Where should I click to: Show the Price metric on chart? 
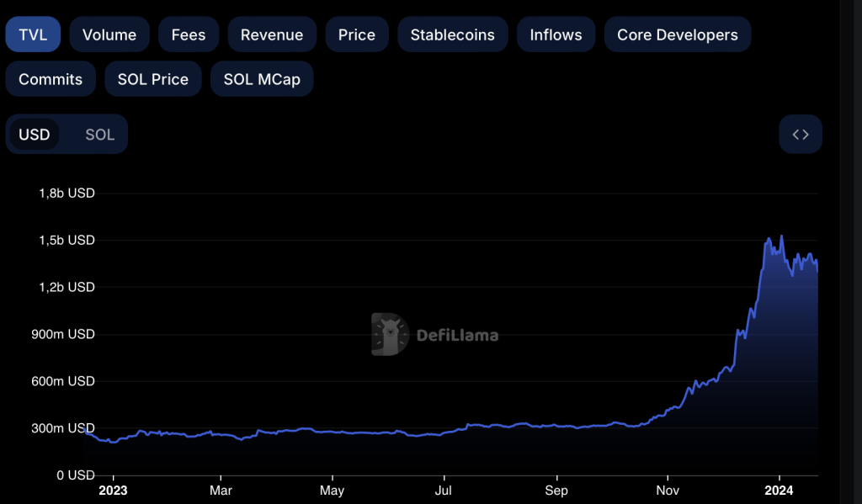[x=356, y=34]
